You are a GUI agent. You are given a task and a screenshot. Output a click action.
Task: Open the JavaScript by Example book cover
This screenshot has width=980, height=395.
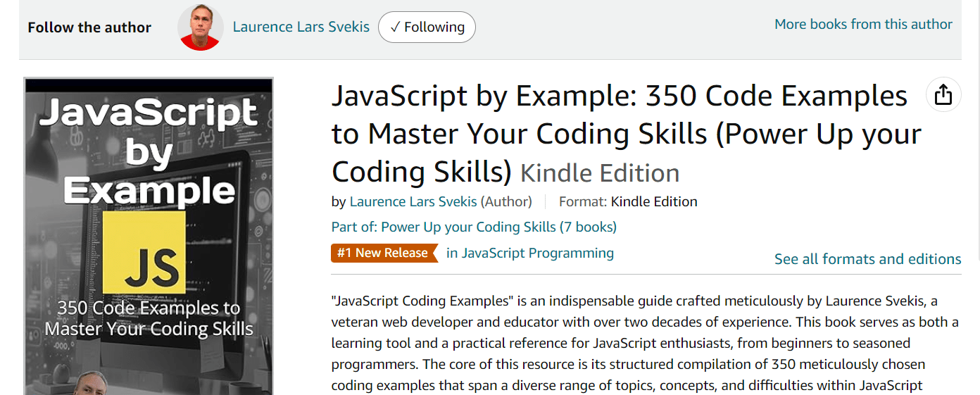tap(149, 237)
